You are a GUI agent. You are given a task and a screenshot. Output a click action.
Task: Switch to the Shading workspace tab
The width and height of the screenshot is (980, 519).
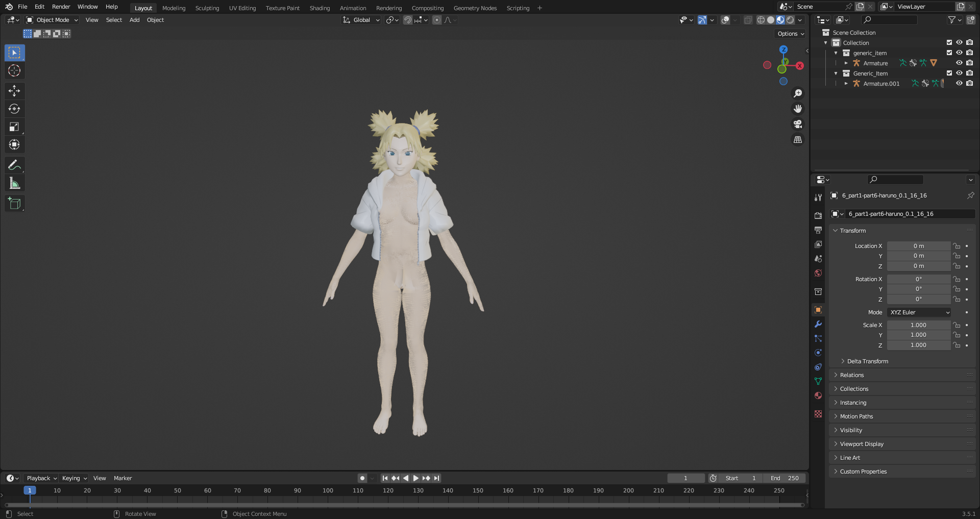tap(320, 8)
